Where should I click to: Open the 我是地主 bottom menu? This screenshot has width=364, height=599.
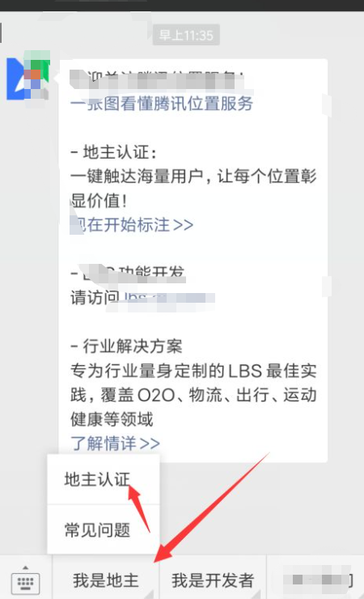click(106, 580)
